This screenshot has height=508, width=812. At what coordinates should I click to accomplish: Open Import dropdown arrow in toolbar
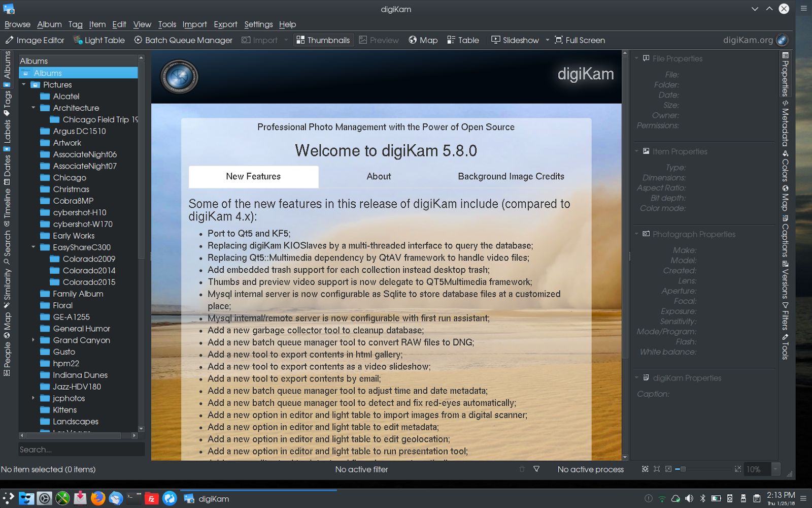(x=286, y=40)
